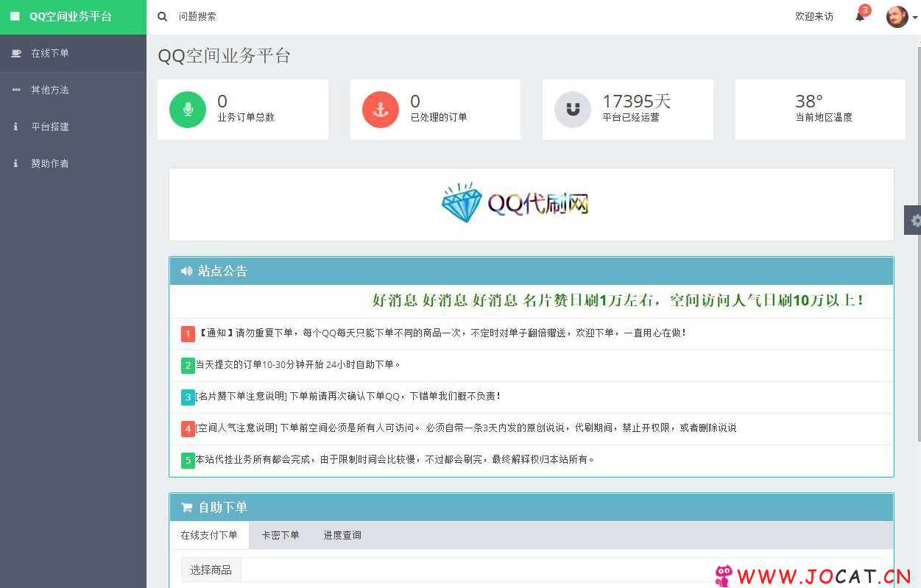The image size is (921, 588).
Task: Click the search magnifier icon
Action: tap(162, 16)
